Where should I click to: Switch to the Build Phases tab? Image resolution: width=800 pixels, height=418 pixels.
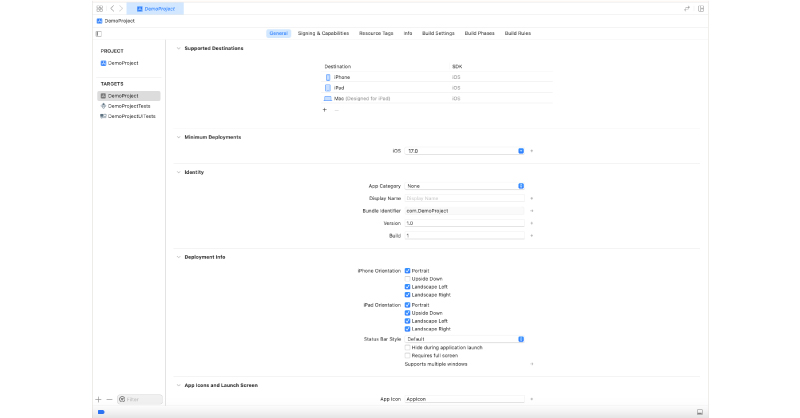480,33
